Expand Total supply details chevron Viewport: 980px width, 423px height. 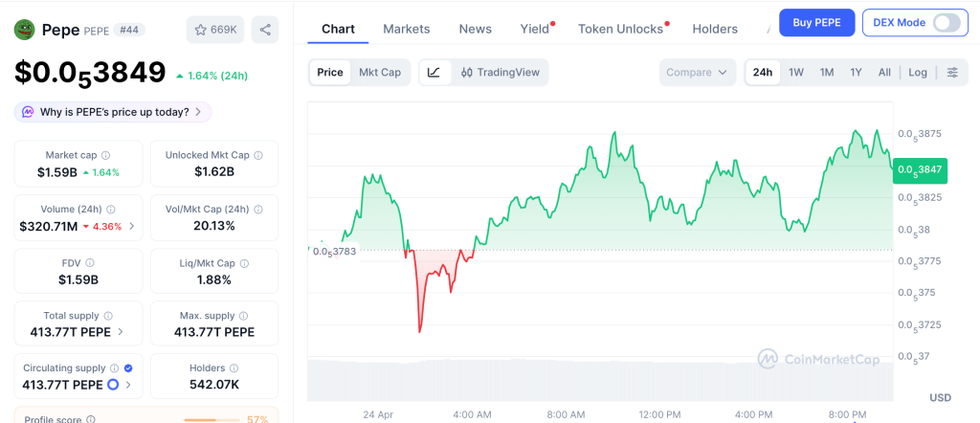[121, 332]
